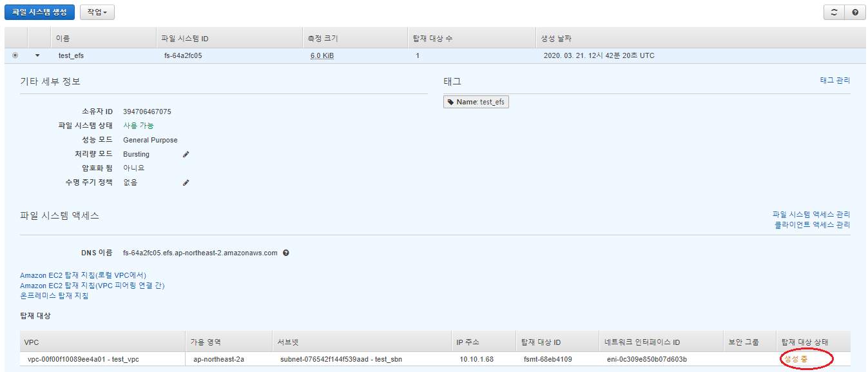
Task: Click the fs-64a2fc05 file system ID cell
Action: pos(183,56)
